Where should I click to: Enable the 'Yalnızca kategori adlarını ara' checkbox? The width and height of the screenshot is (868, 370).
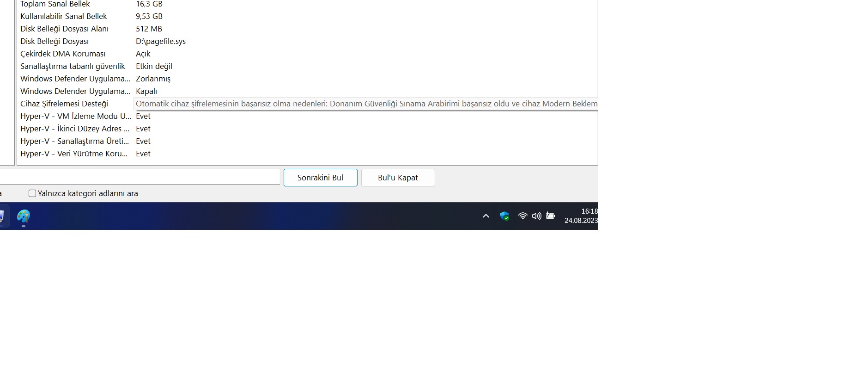[32, 193]
